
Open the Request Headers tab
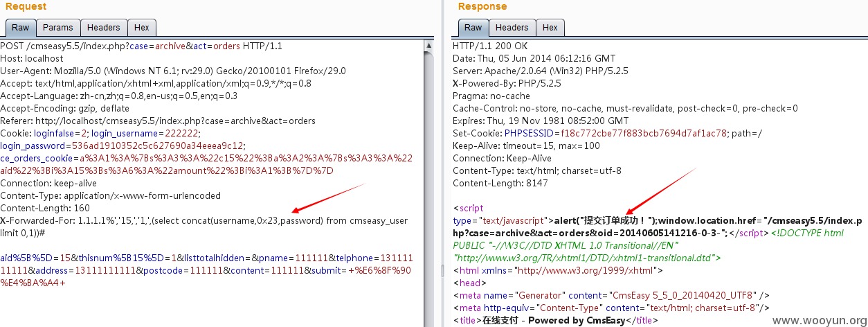104,28
